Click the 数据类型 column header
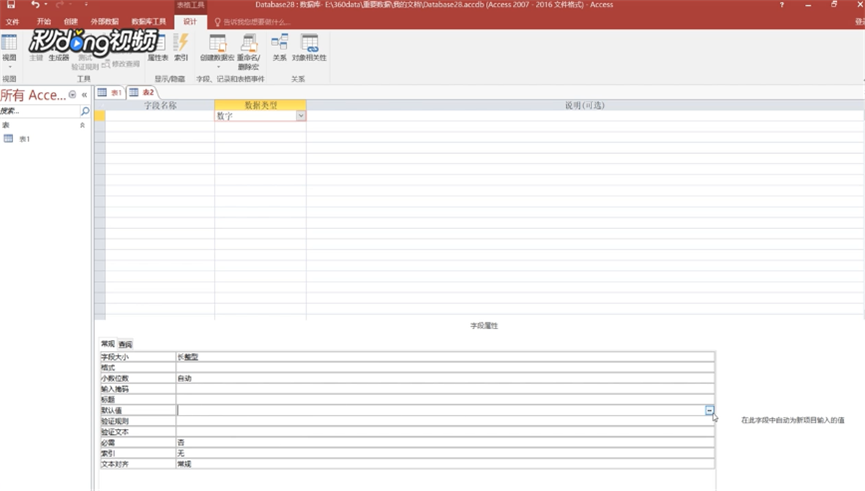The height and width of the screenshot is (491, 865). (260, 105)
